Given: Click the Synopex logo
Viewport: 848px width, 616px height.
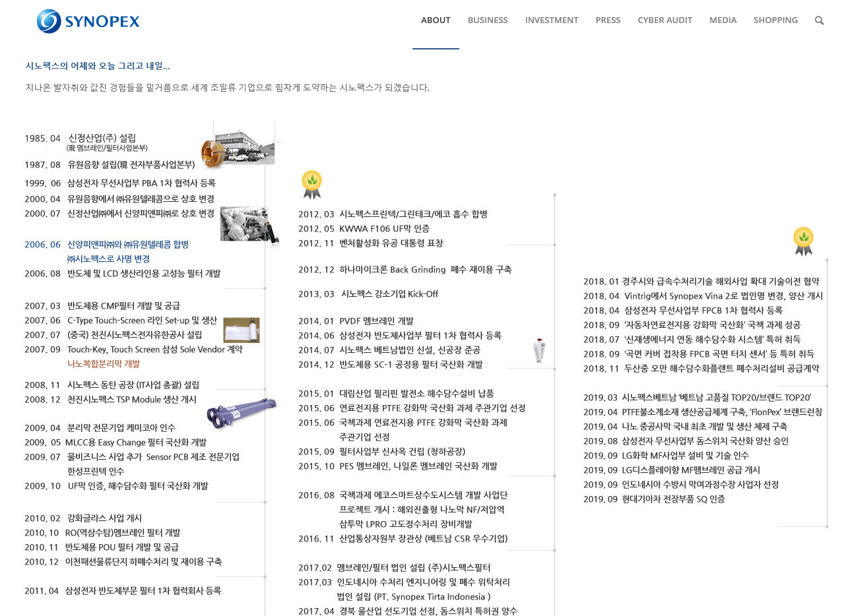Looking at the screenshot, I should coord(88,21).
